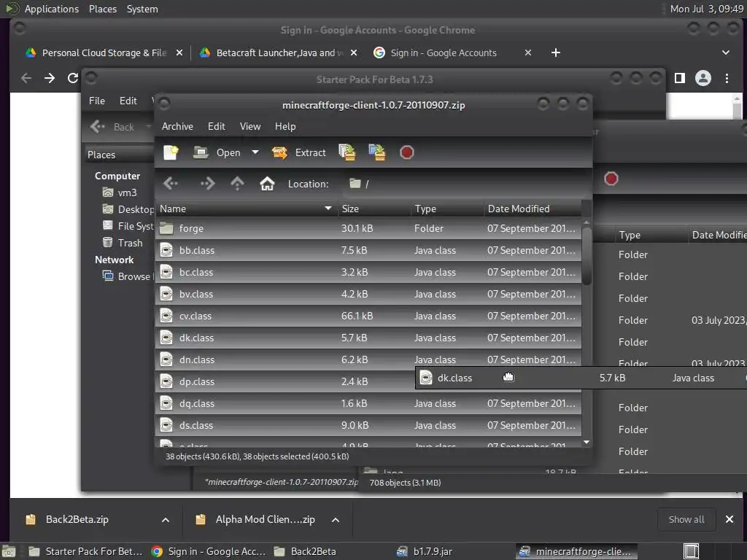This screenshot has height=560, width=747.
Task: Go to the archive home location
Action: (x=267, y=183)
